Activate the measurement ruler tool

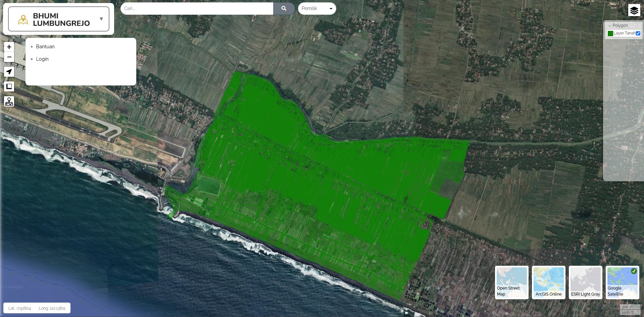9,86
